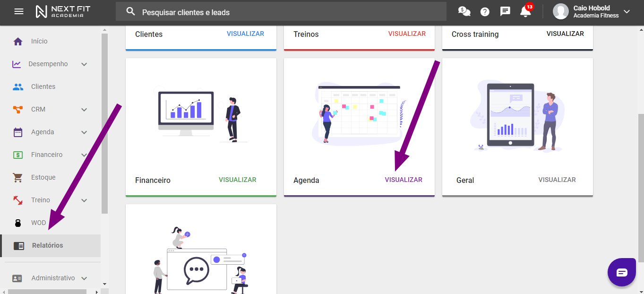Click the Academia Fitness label
The image size is (644, 294).
click(596, 16)
